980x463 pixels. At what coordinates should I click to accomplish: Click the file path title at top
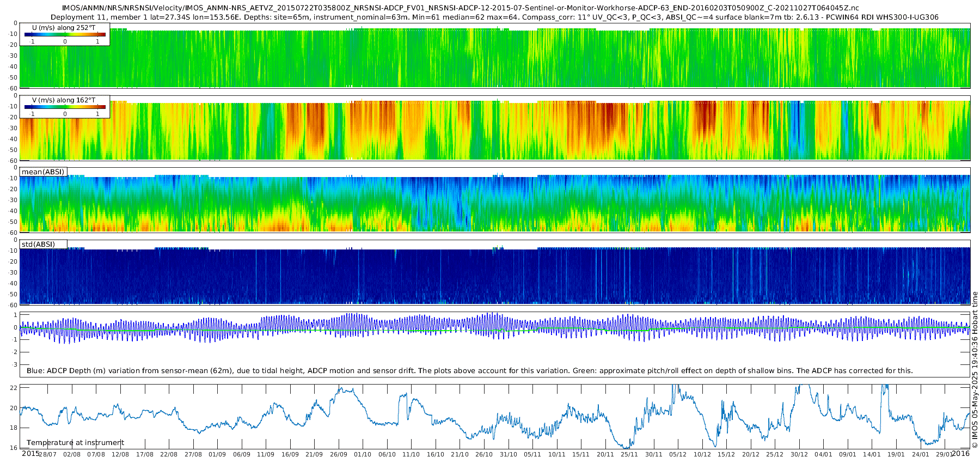[461, 8]
